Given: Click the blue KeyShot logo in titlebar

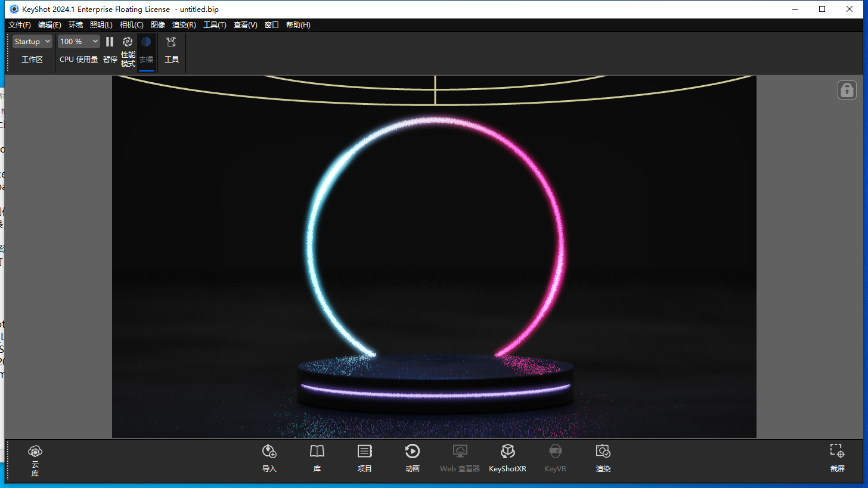Looking at the screenshot, I should [x=14, y=9].
